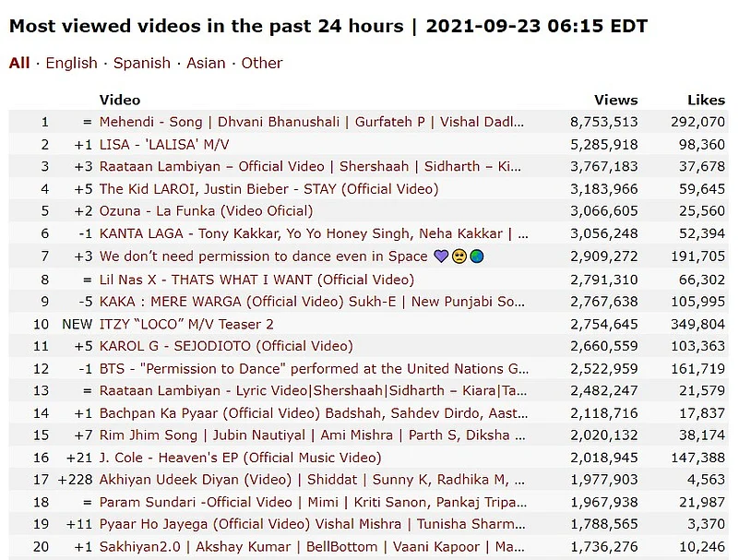Screen dimensions: 739x560
Task: Show the Other category filter
Action: coord(262,63)
